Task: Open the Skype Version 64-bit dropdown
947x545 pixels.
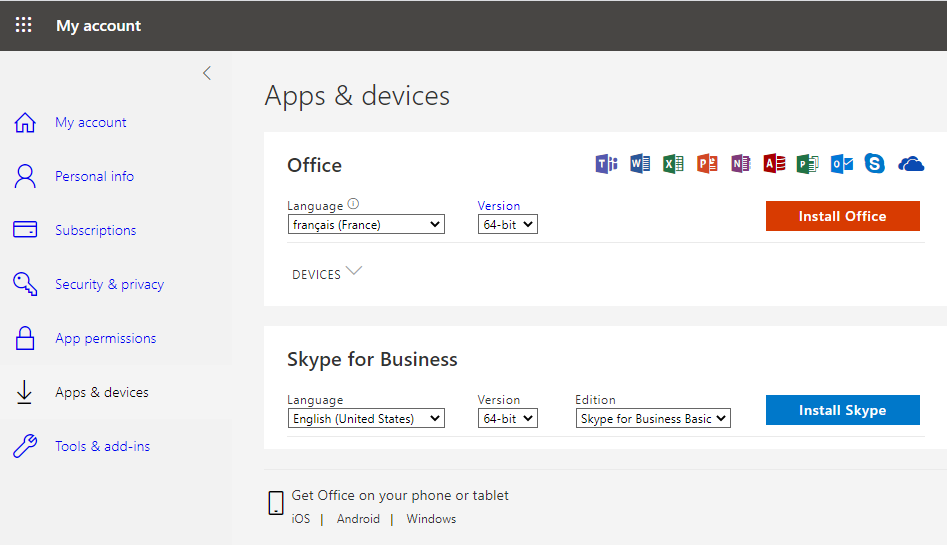Action: 507,418
